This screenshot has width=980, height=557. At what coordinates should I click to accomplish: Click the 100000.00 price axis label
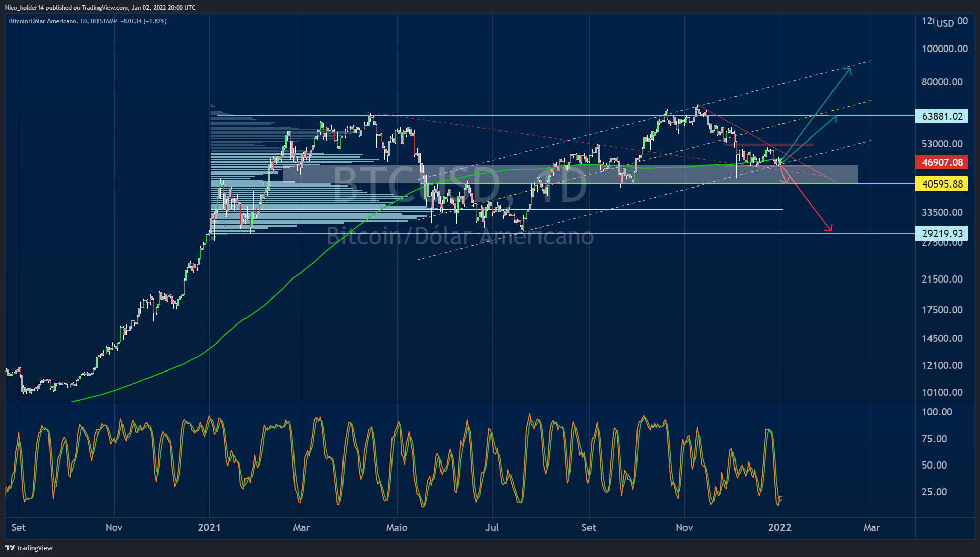tap(945, 49)
